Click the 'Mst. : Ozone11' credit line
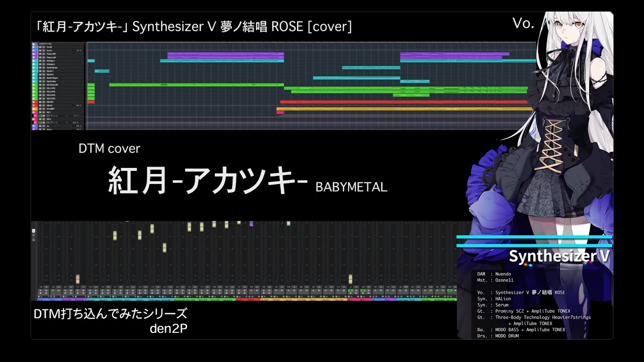 [495, 280]
